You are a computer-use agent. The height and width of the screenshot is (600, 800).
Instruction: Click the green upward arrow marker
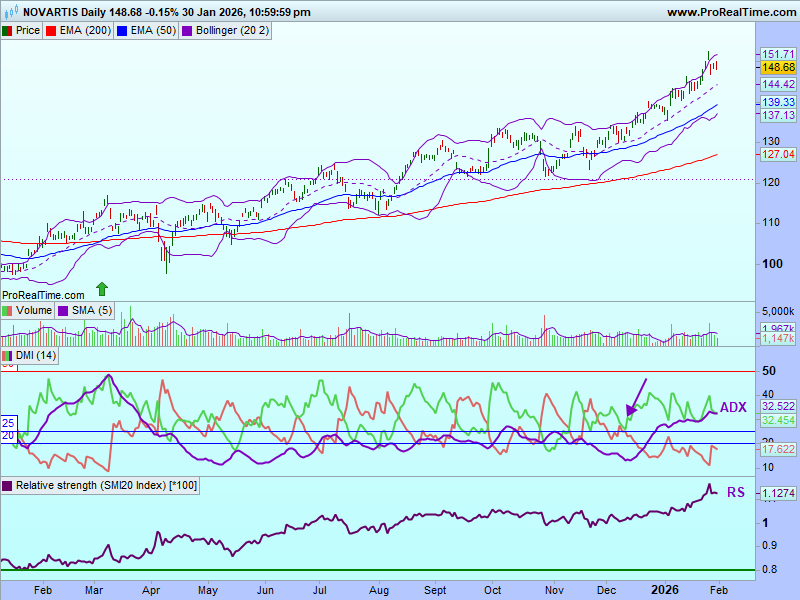101,289
